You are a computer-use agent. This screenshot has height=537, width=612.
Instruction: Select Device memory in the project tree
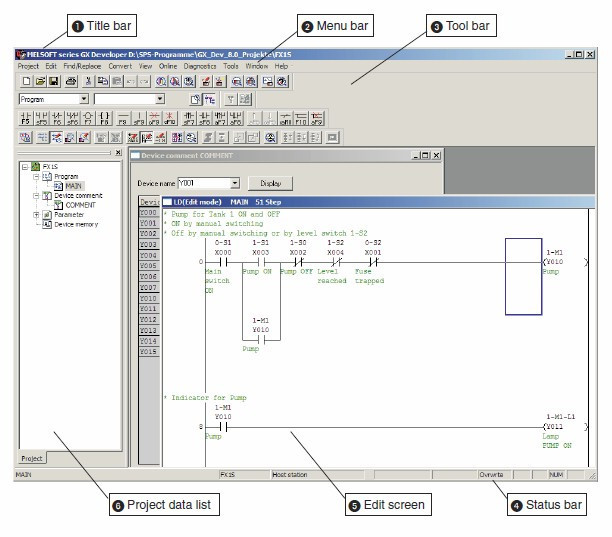tap(76, 224)
